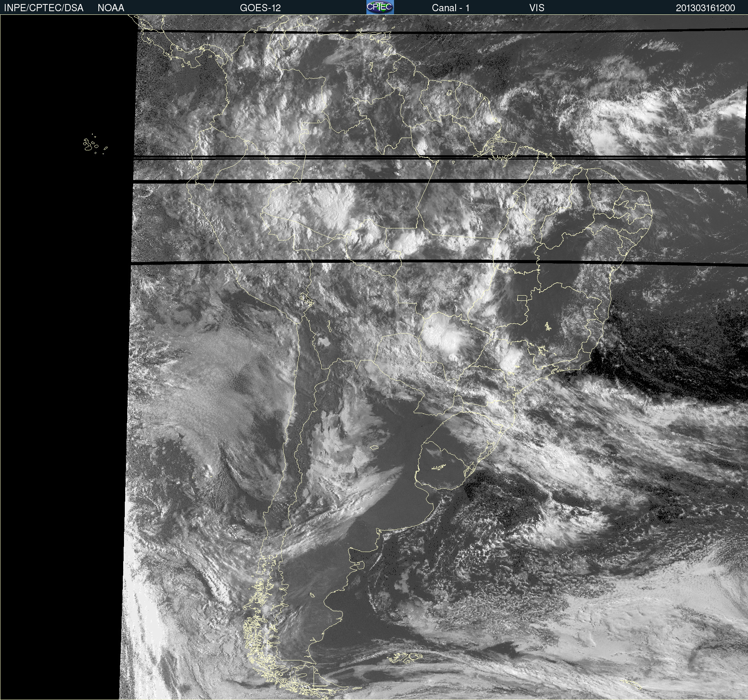Click the VIS channel label
The image size is (748, 700).
click(537, 8)
